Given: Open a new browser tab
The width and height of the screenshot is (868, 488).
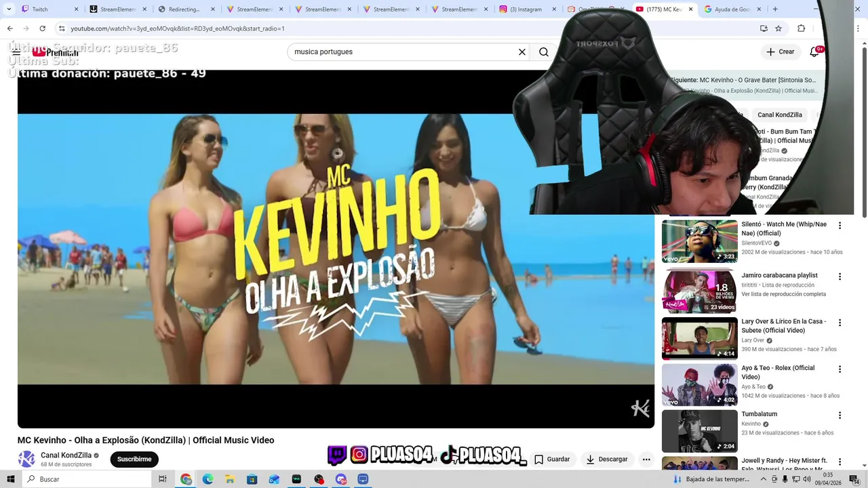Looking at the screenshot, I should (x=775, y=9).
